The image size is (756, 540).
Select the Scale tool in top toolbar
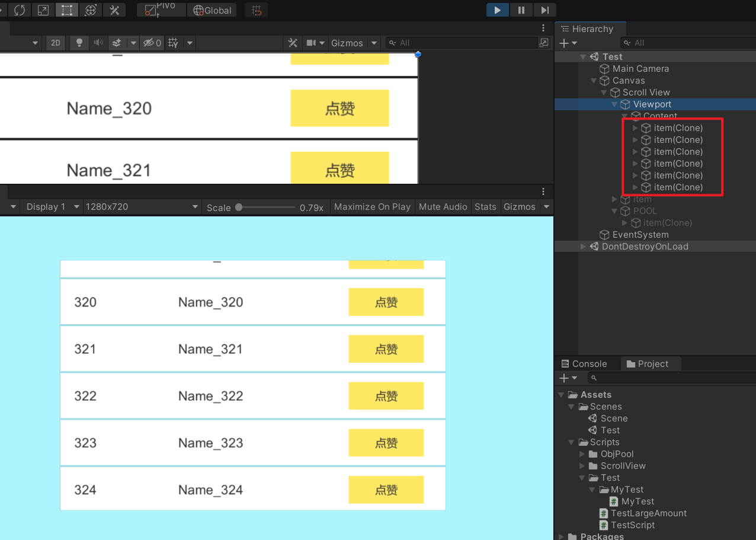point(43,10)
